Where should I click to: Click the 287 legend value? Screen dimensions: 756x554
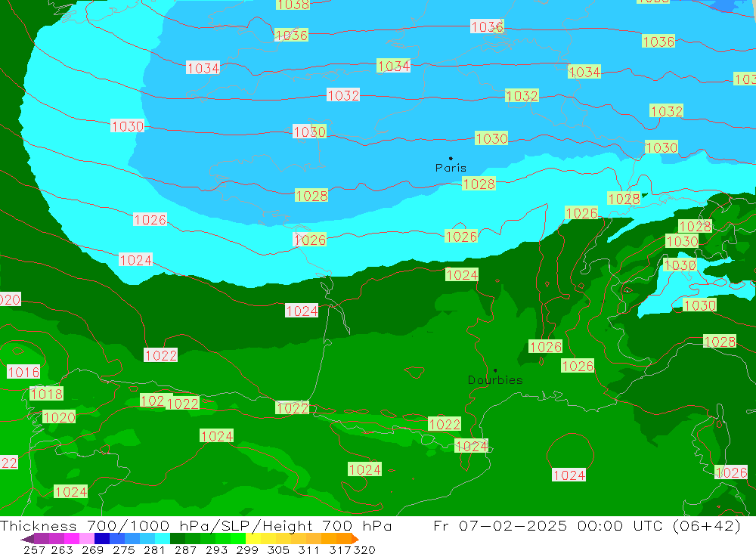tap(184, 549)
